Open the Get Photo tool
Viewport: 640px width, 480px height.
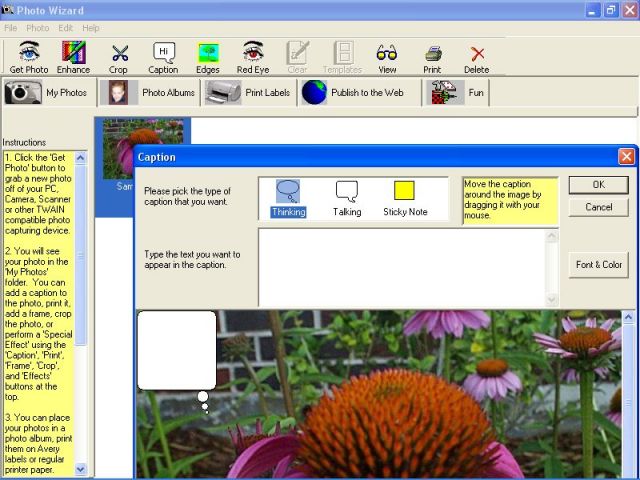pyautogui.click(x=29, y=58)
